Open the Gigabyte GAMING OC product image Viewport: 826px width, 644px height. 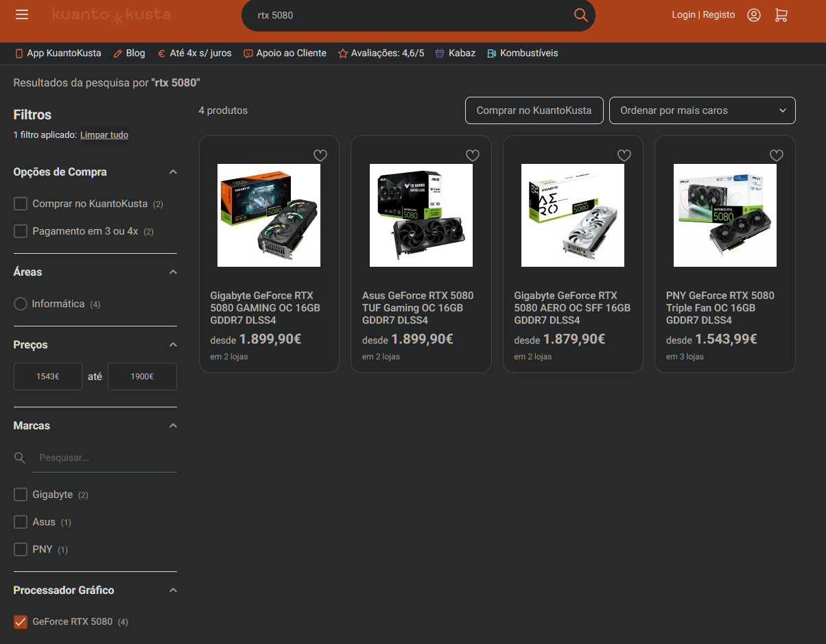click(269, 215)
